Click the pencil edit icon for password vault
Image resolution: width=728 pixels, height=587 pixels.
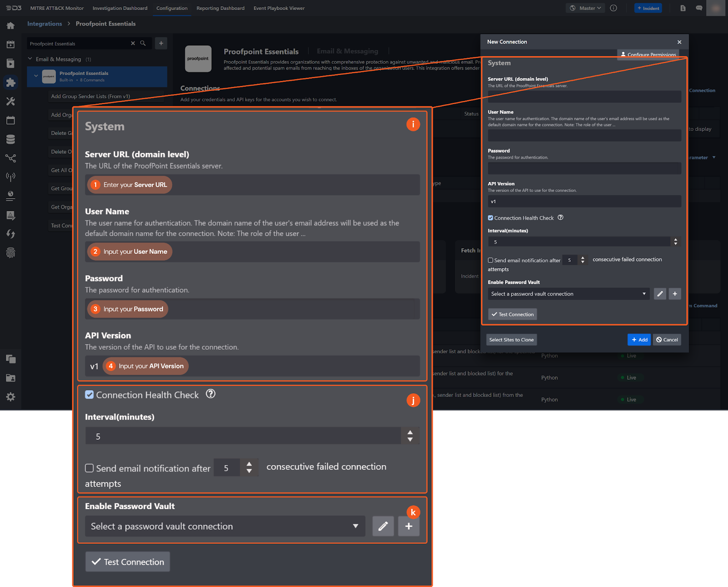pyautogui.click(x=660, y=294)
